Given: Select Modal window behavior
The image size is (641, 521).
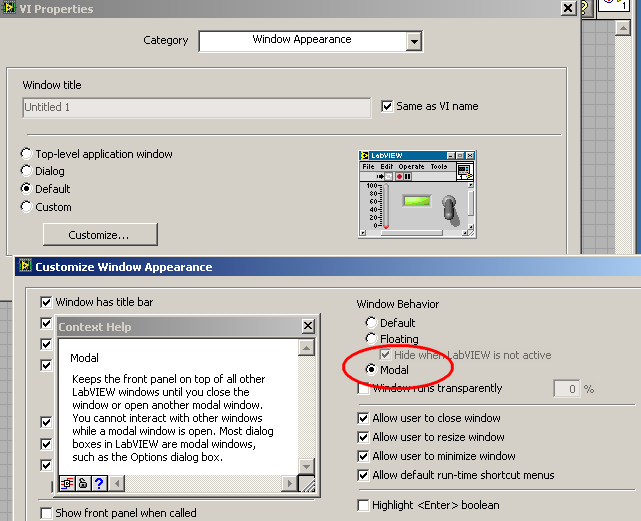Looking at the screenshot, I should coord(371,370).
